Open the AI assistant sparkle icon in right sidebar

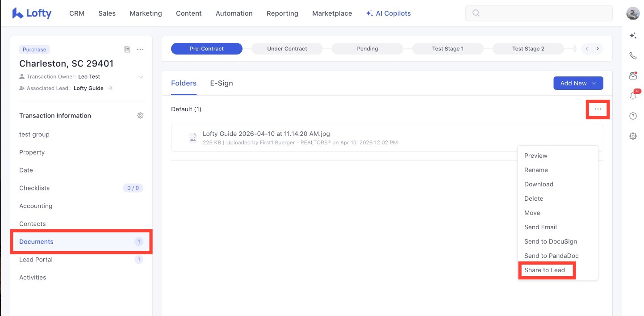pos(633,36)
